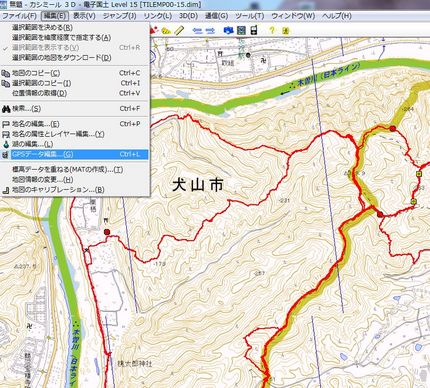
Task: Click the green map grid toolbar icon
Action: (241, 30)
